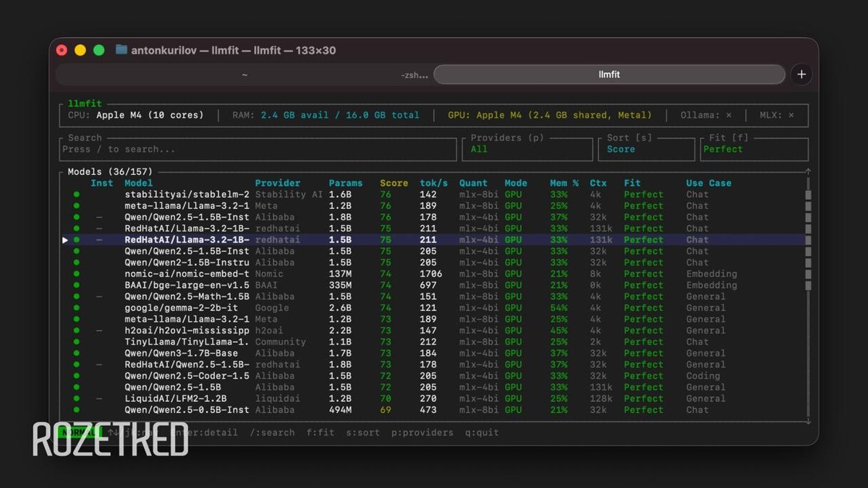The image size is (868, 488).
Task: Open the Sort box showing Score
Action: click(646, 149)
